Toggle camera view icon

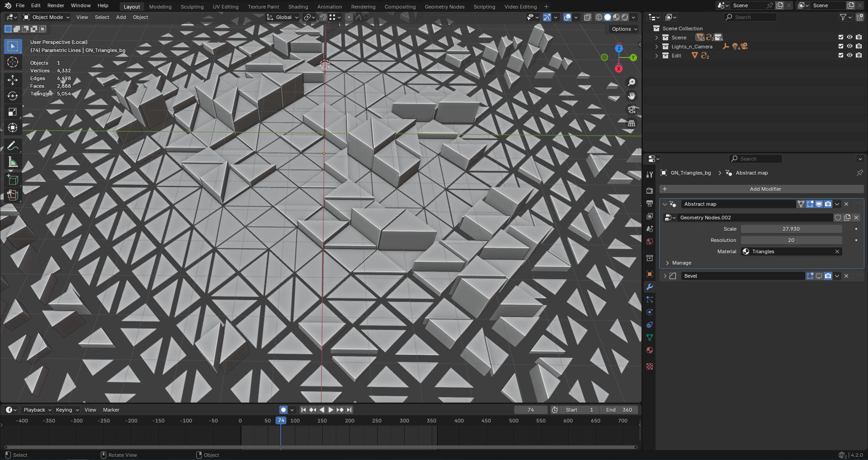[x=632, y=109]
